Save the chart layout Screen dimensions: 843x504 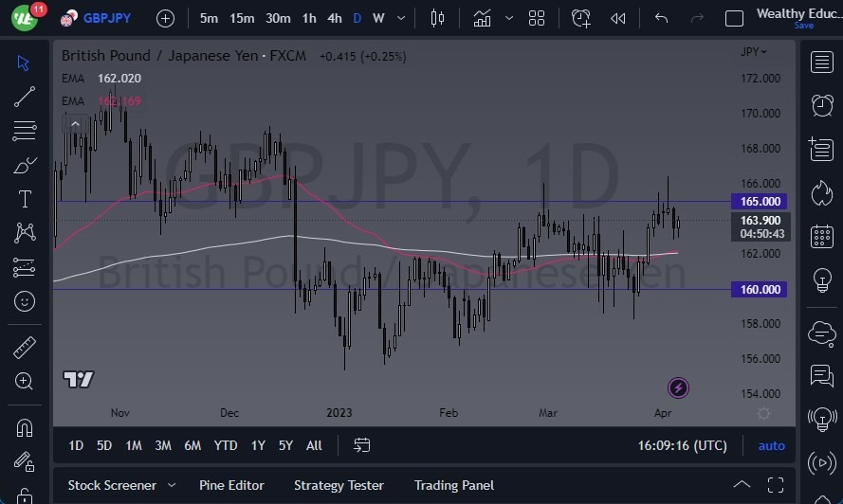point(804,26)
